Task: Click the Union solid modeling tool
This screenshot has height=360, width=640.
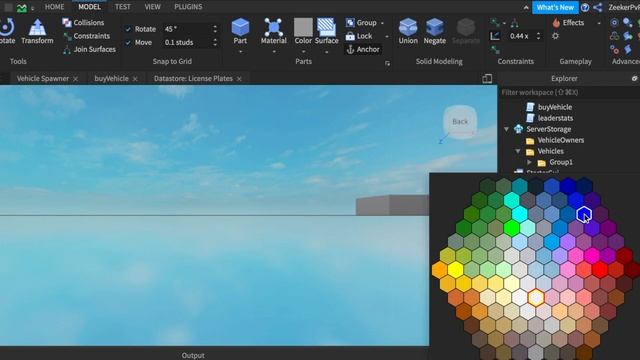Action: [x=408, y=31]
